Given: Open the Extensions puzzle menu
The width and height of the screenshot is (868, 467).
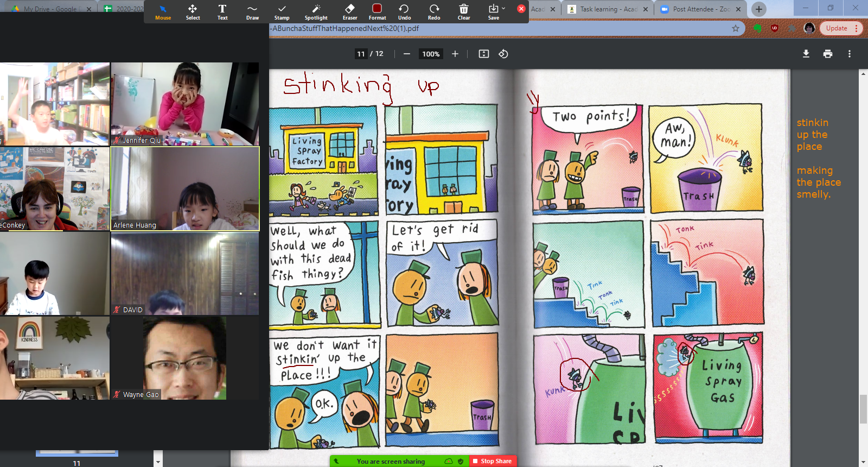Looking at the screenshot, I should coord(792,28).
